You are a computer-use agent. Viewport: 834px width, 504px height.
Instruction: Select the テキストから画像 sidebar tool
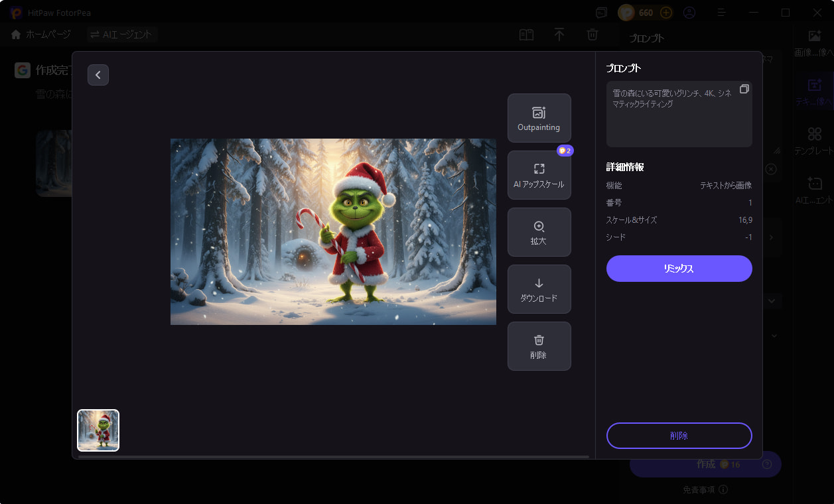pyautogui.click(x=814, y=92)
